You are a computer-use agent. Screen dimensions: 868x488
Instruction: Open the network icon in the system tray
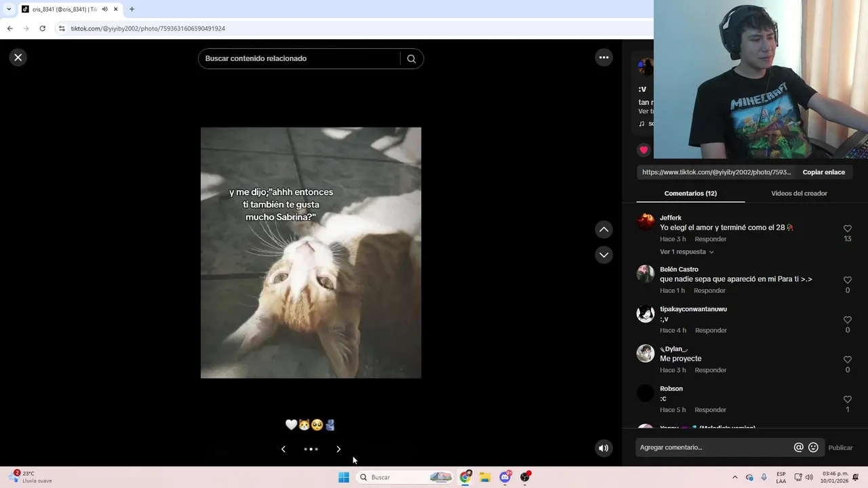(798, 477)
